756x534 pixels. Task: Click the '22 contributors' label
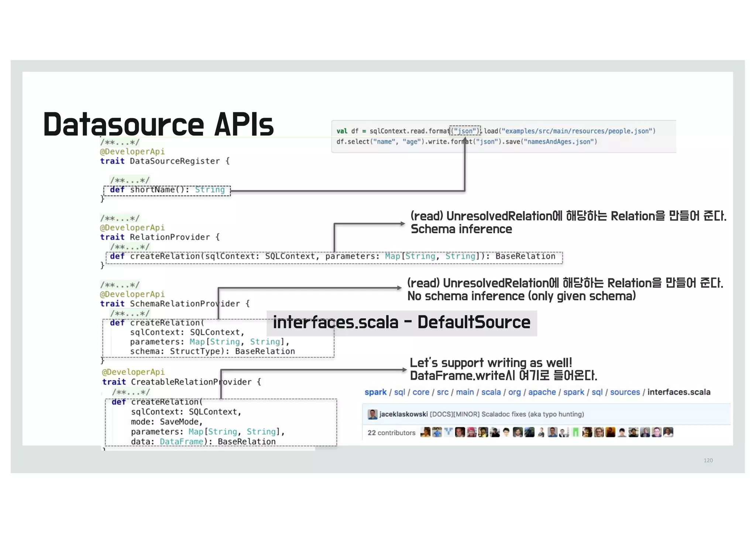point(391,433)
